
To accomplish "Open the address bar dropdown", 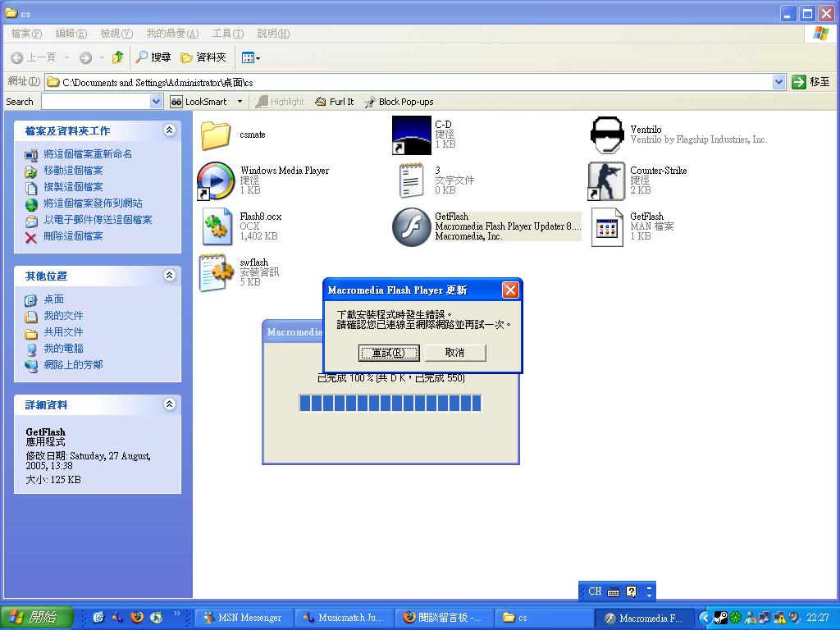I will tap(778, 82).
